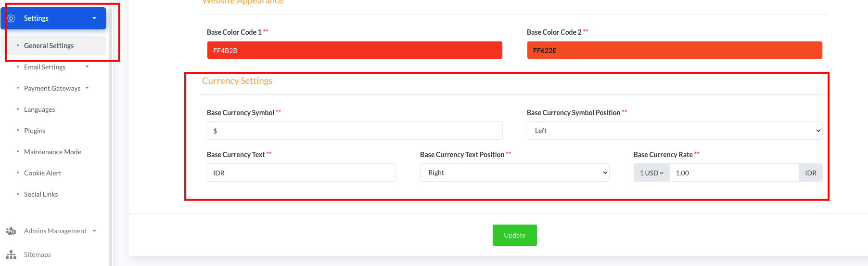Screen dimensions: 868x266
Task: Open Cookie Alert settings
Action: pos(43,173)
